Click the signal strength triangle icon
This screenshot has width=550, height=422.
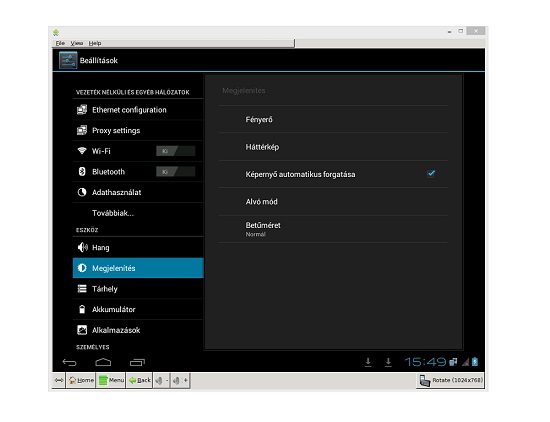465,362
